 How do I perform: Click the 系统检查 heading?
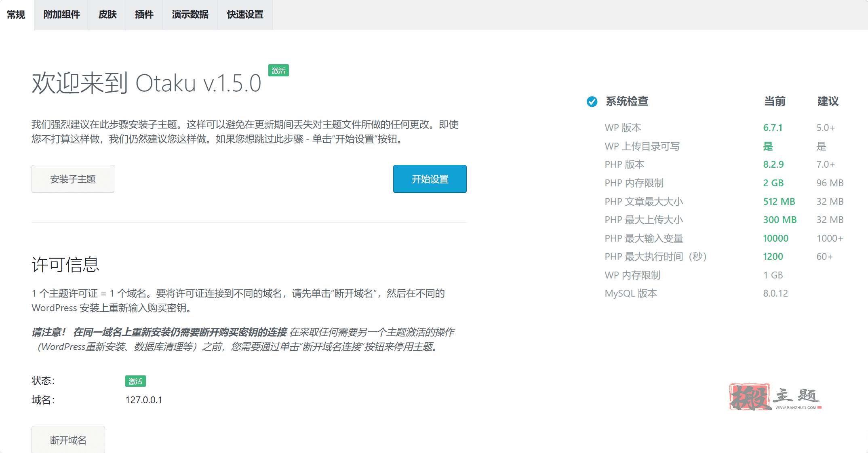click(627, 101)
